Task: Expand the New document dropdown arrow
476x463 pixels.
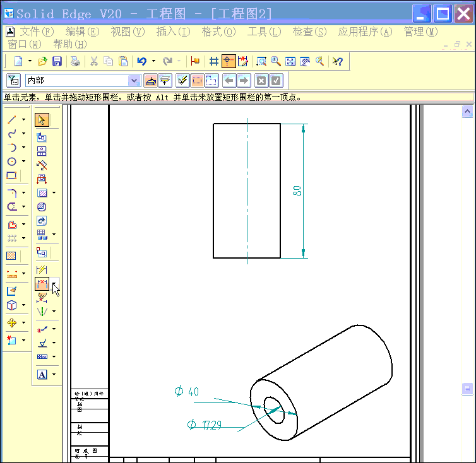Action: click(30, 61)
